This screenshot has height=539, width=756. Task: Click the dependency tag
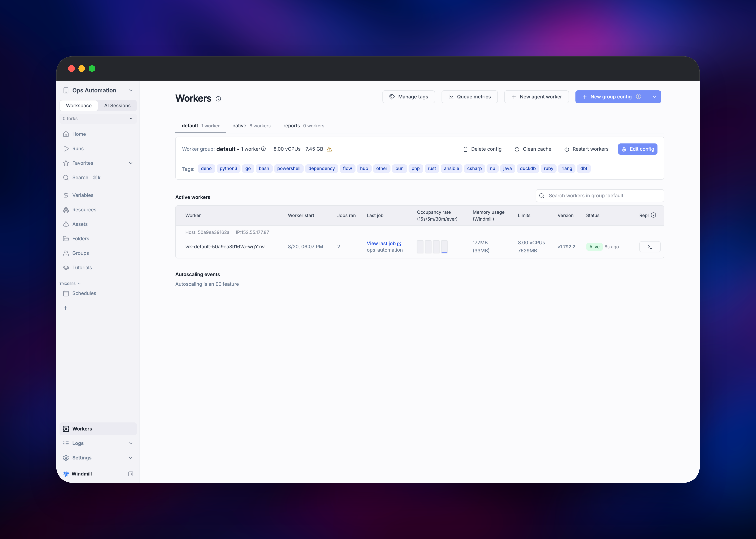[321, 169]
